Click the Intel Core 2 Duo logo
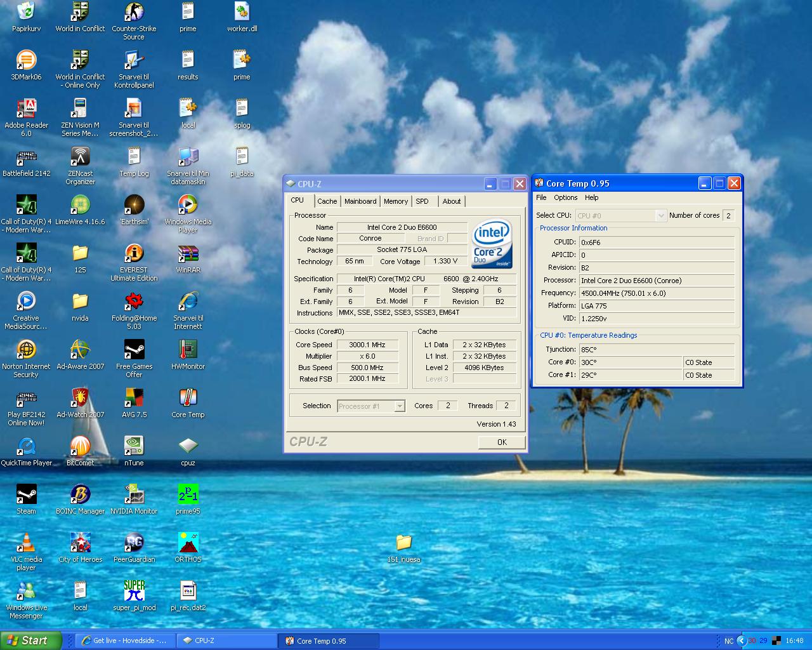812x650 pixels. coord(492,244)
